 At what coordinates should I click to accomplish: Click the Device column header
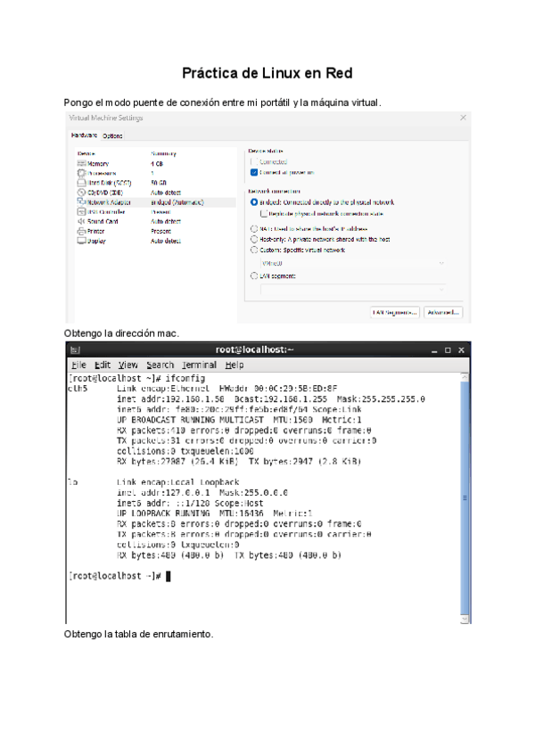[86, 153]
